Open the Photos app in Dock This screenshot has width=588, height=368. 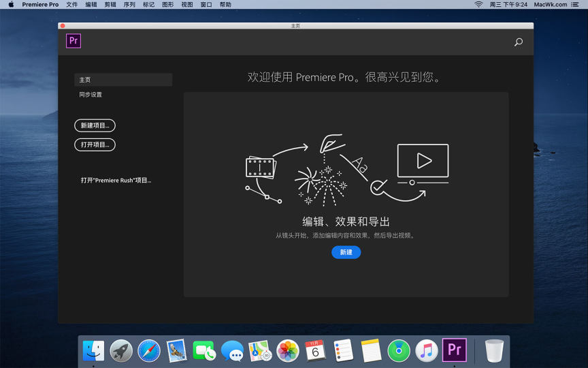click(288, 350)
